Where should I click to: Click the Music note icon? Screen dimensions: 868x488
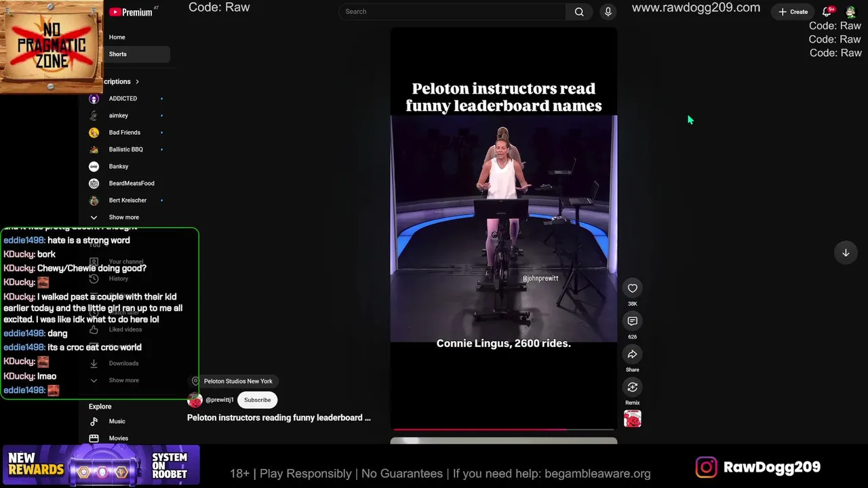pyautogui.click(x=94, y=422)
